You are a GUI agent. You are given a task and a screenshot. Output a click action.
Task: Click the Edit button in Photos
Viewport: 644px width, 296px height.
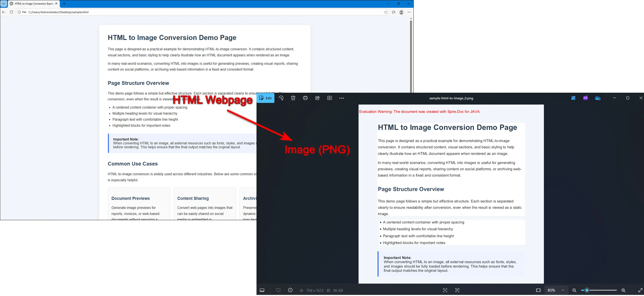pyautogui.click(x=266, y=98)
